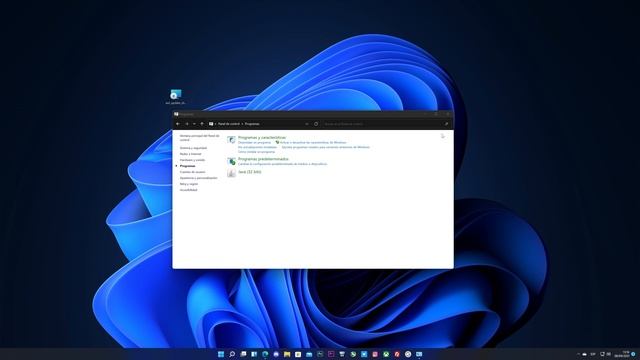This screenshot has height=360, width=640.
Task: Select Reloj y región in sidebar
Action: 189,184
